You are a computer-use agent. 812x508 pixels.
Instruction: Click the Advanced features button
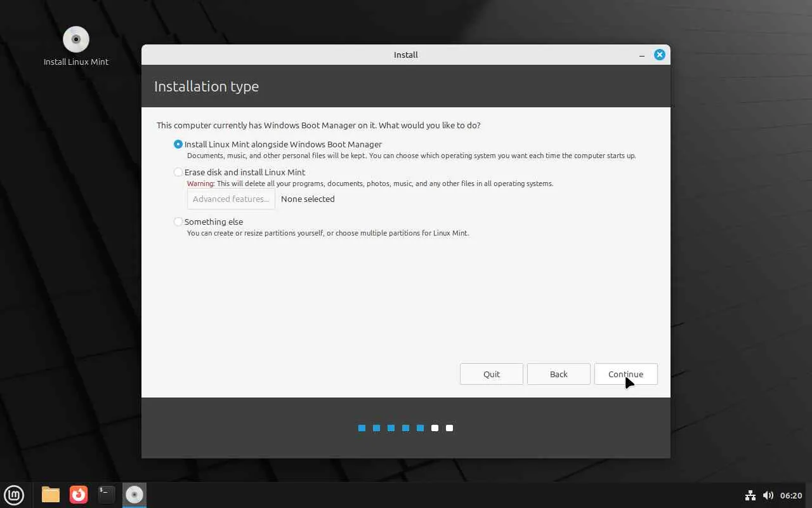(231, 199)
